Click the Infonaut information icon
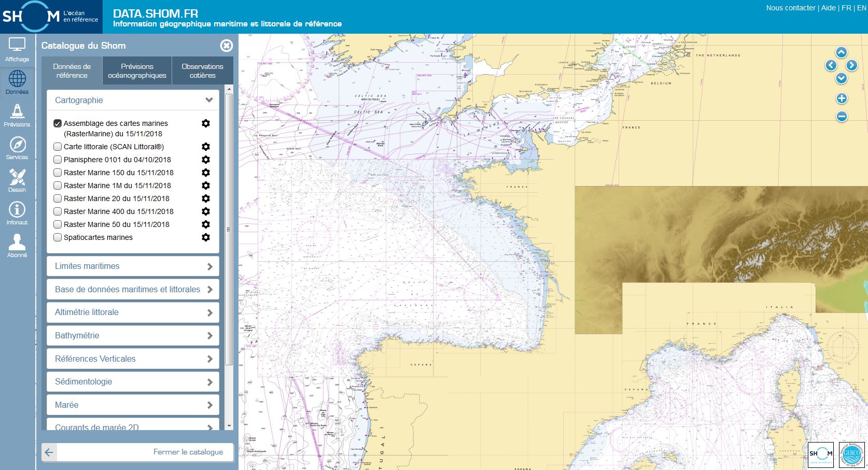 (x=17, y=212)
